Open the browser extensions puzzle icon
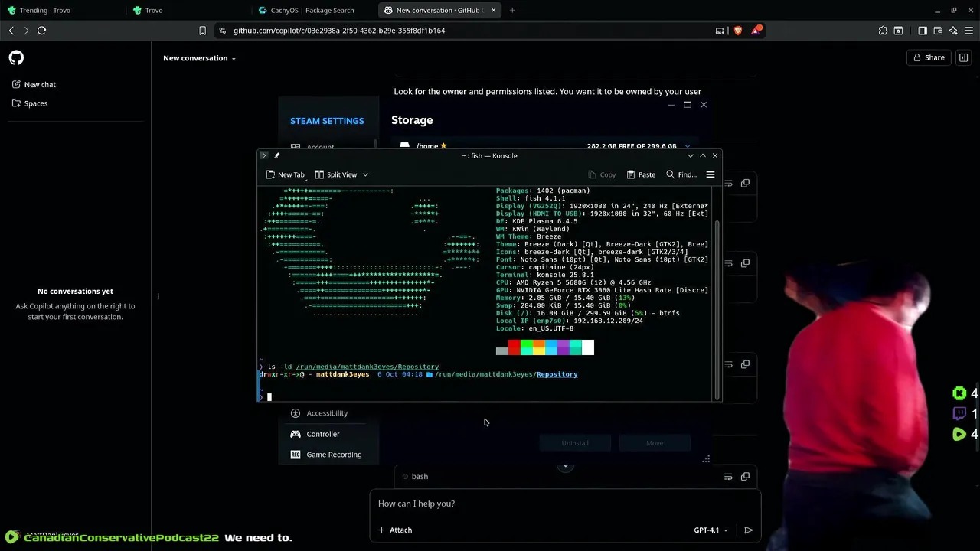980x551 pixels. click(x=883, y=31)
